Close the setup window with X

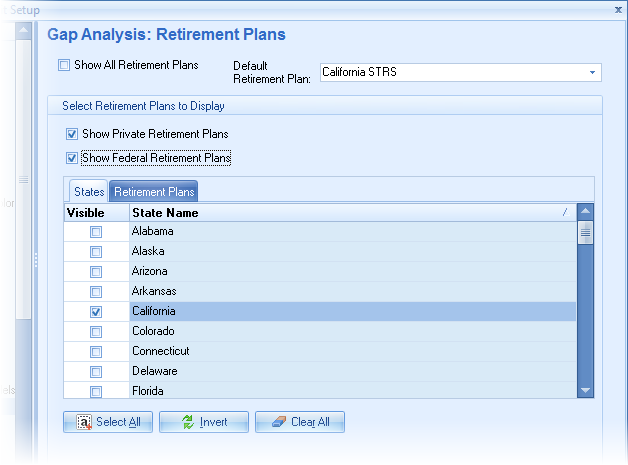[x=616, y=8]
